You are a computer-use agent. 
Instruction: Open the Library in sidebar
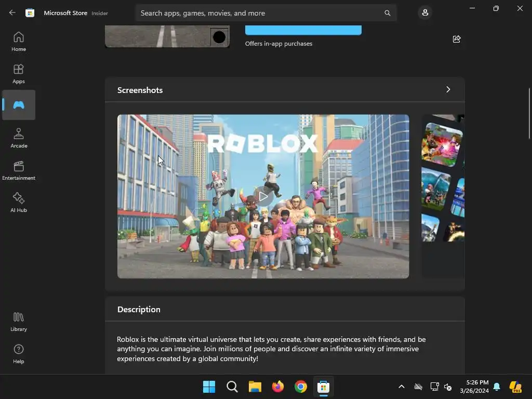[x=19, y=322]
